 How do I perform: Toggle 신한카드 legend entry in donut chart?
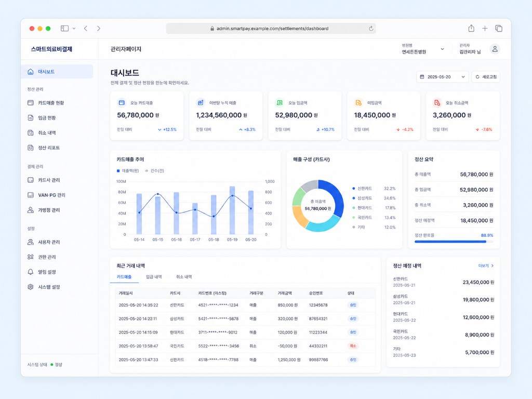tap(362, 188)
